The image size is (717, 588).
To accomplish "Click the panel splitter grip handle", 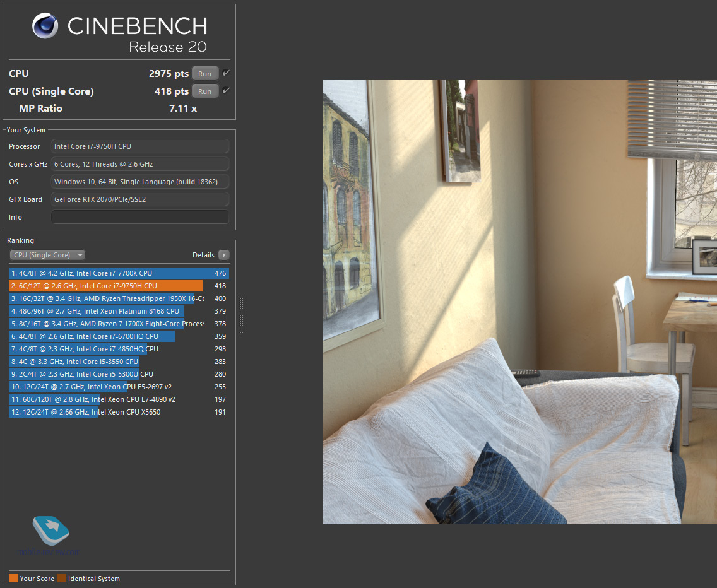I will [x=242, y=315].
